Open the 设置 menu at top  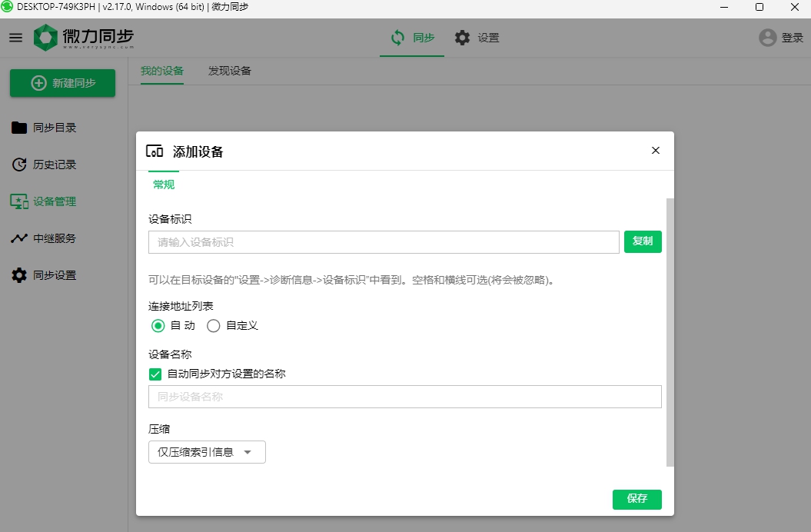pyautogui.click(x=478, y=37)
